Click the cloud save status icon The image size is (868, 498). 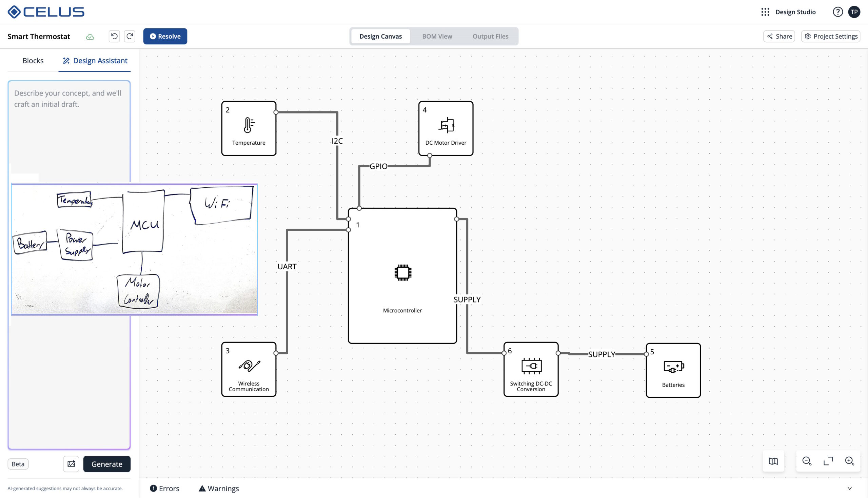(90, 37)
